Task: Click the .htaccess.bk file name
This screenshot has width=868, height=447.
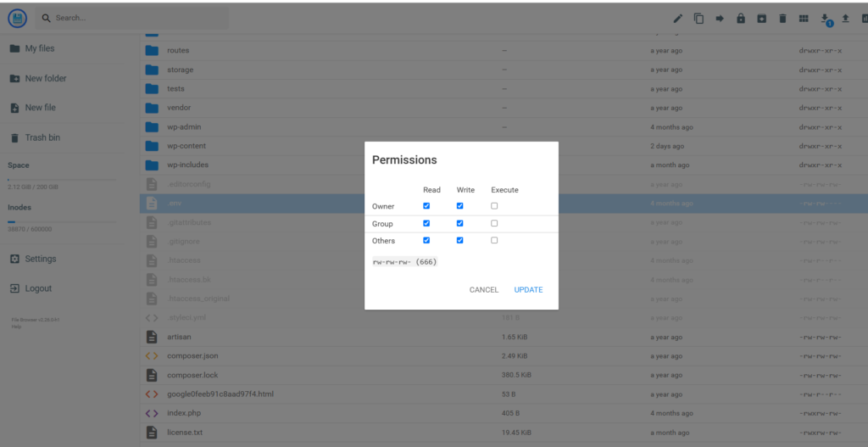Action: click(x=189, y=280)
